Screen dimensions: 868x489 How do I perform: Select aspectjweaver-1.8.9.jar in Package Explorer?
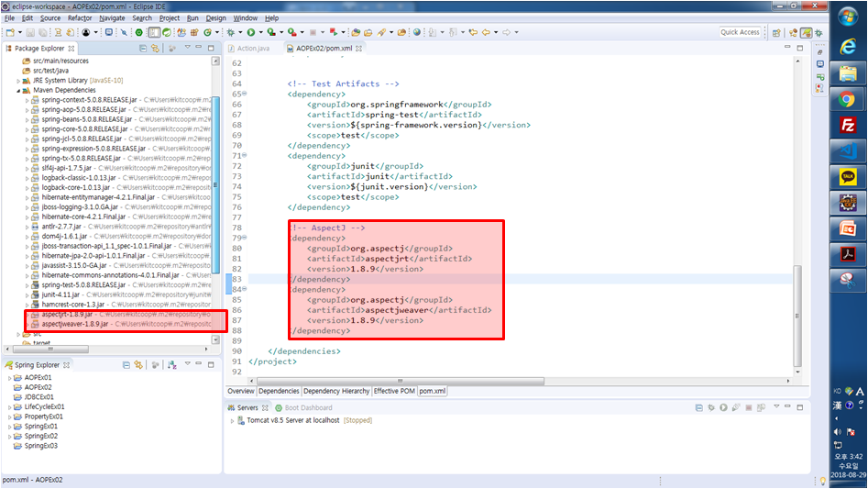pos(75,324)
